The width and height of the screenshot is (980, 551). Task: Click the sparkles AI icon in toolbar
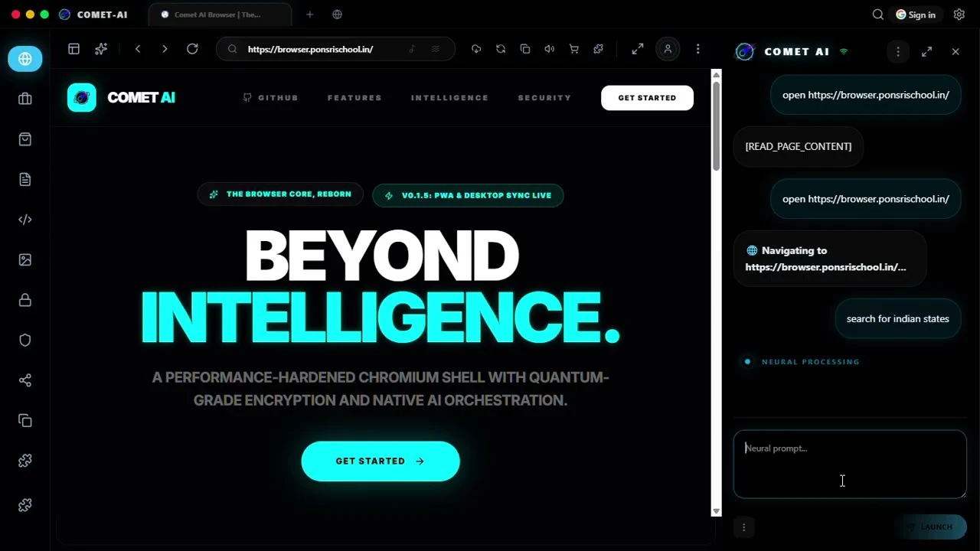click(x=101, y=49)
